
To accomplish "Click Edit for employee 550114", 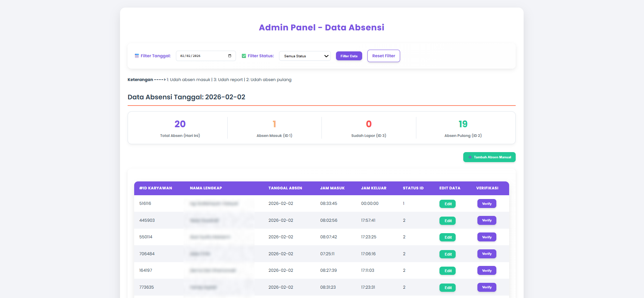I will pyautogui.click(x=447, y=237).
